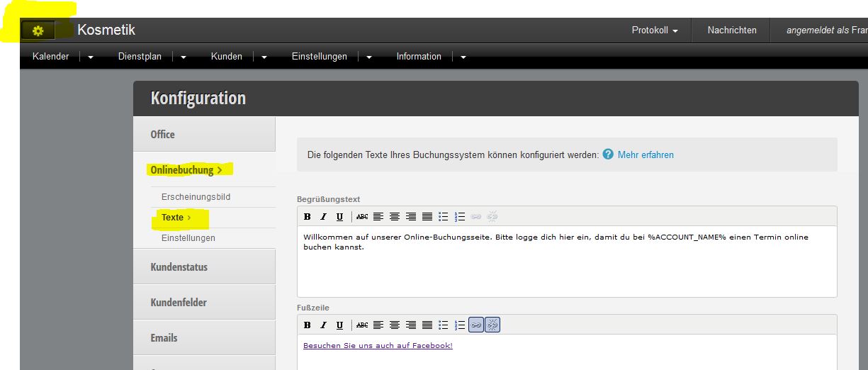Click the unlink icon in Fußzeile toolbar
Viewport: 868px width, 370px height.
[492, 325]
